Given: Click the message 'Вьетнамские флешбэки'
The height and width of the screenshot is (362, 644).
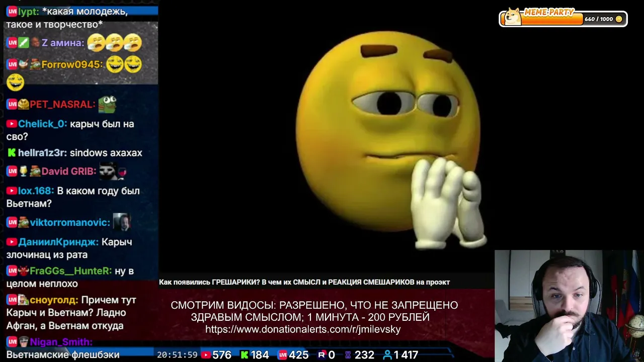Looking at the screenshot, I should [63, 354].
